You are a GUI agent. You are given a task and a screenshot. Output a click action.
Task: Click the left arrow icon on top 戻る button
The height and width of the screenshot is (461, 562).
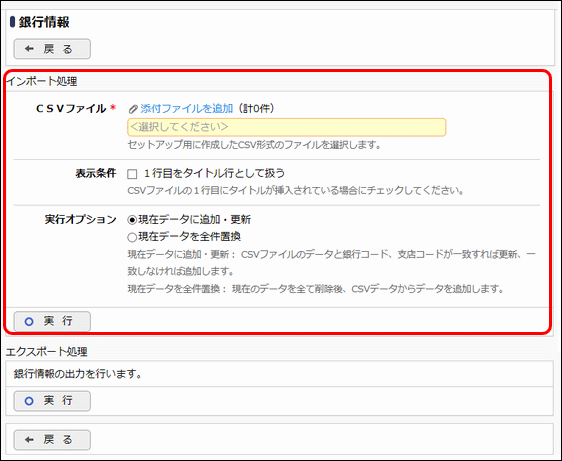[x=29, y=49]
